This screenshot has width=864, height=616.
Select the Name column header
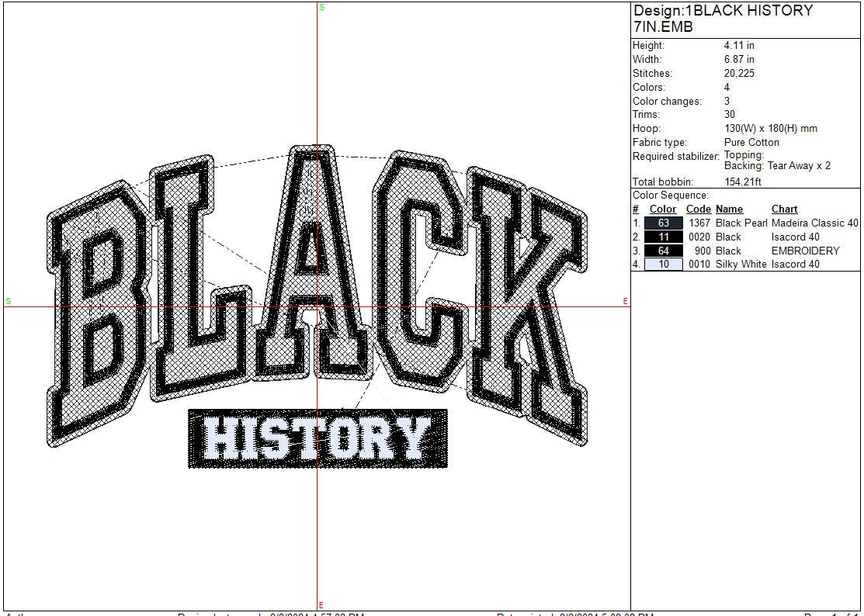pos(729,209)
